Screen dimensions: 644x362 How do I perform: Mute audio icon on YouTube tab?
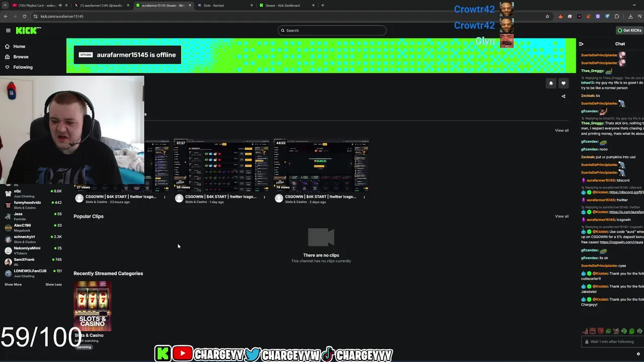pos(60,6)
